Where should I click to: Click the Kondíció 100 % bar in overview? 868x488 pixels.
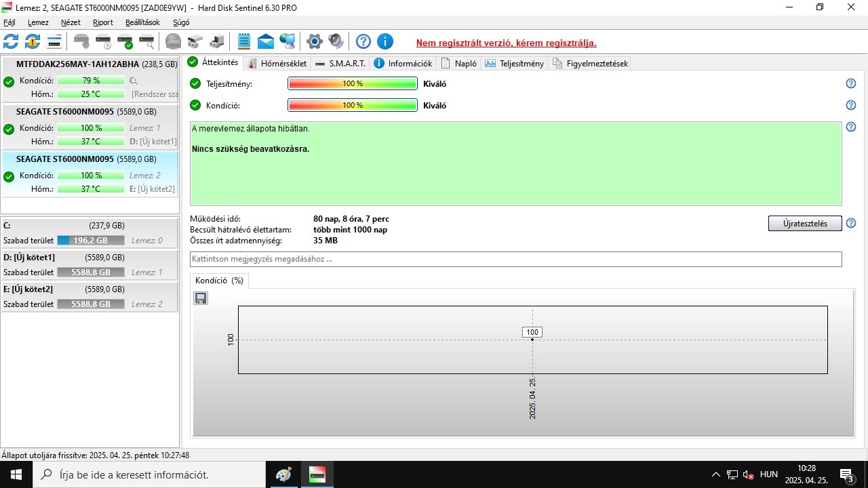pos(353,106)
